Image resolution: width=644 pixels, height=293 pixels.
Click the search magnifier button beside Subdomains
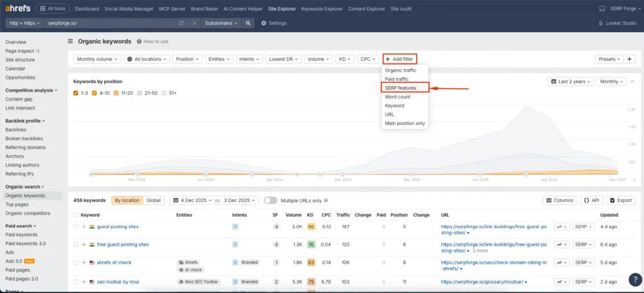(248, 23)
